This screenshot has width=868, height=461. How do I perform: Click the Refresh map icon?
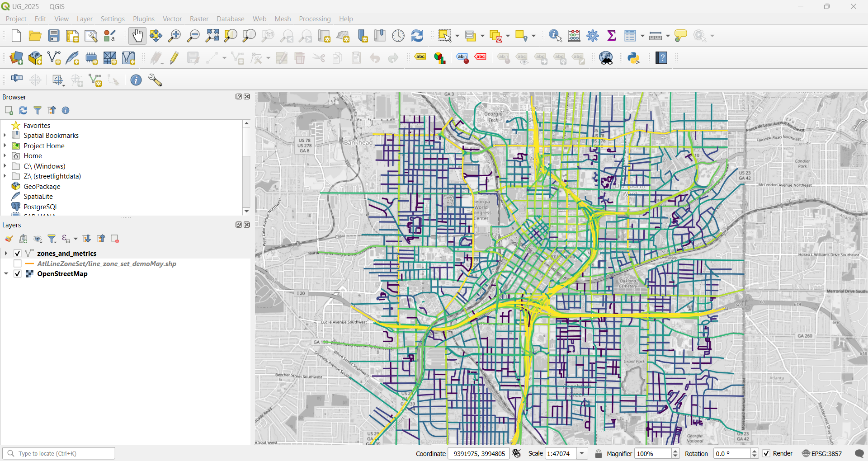click(417, 36)
